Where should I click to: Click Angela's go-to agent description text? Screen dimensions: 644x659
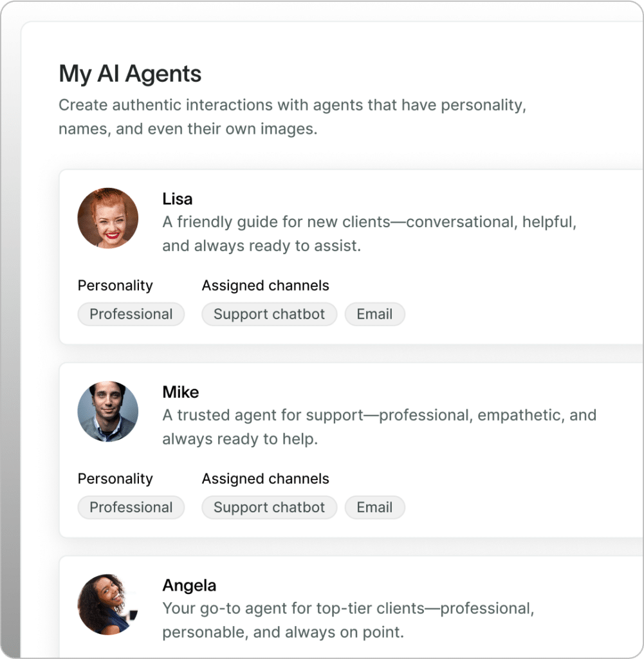[x=348, y=620]
